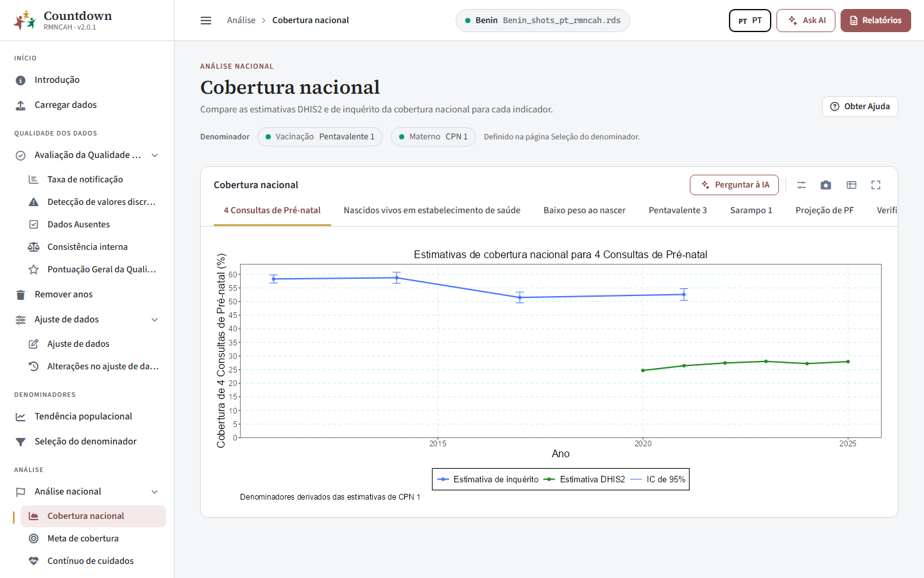Image resolution: width=924 pixels, height=578 pixels.
Task: Click the trash icon for Remover anos
Action: pyautogui.click(x=21, y=295)
